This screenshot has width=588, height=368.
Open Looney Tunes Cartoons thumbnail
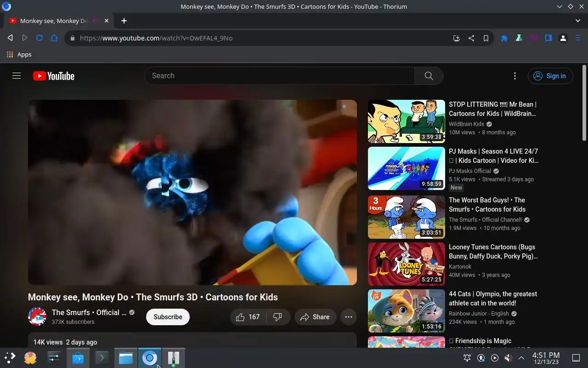pos(407,264)
